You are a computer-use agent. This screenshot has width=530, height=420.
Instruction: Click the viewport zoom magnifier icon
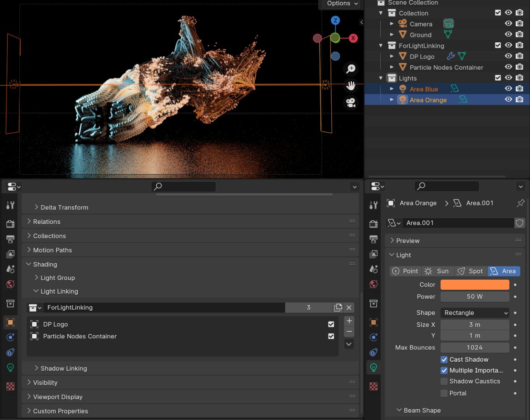[x=351, y=69]
